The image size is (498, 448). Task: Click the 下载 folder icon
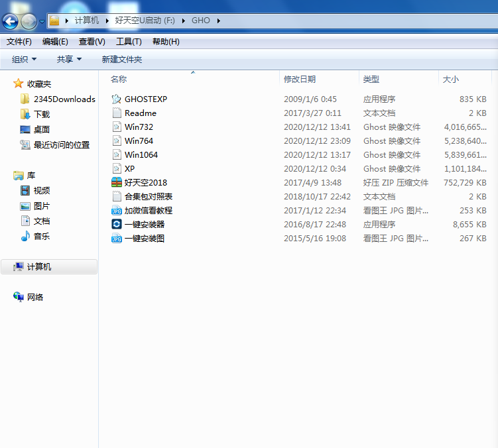click(x=25, y=114)
